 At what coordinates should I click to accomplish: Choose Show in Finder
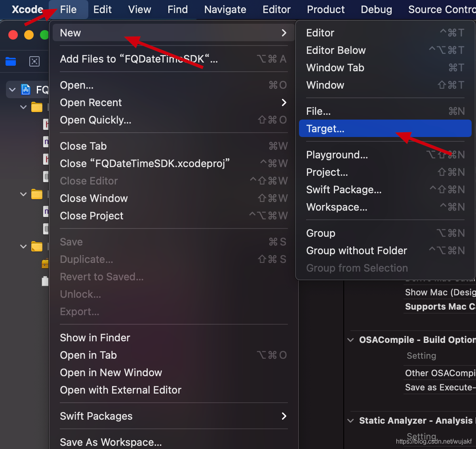pos(173,338)
